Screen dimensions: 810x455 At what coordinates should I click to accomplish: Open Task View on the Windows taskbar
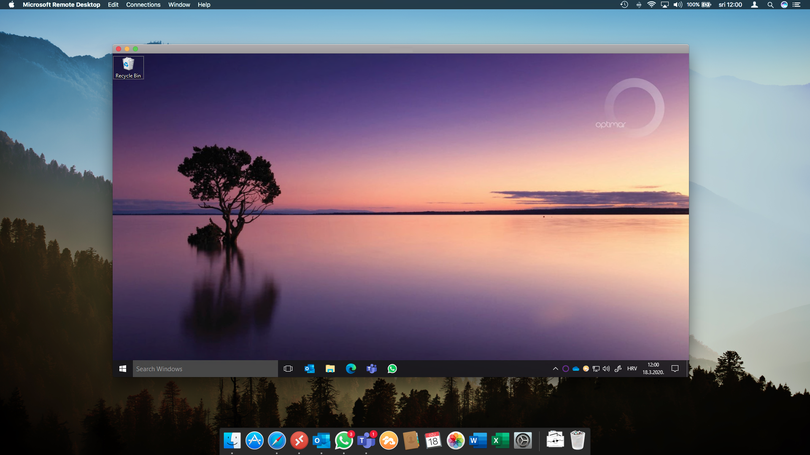[288, 369]
